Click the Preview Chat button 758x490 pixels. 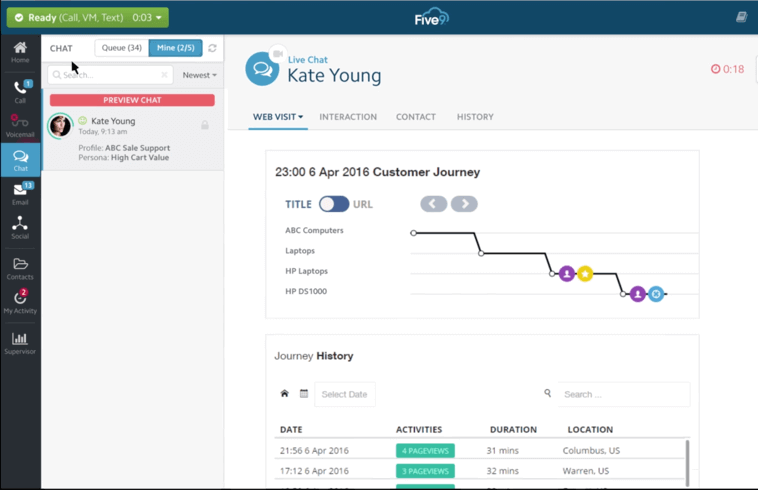click(132, 100)
